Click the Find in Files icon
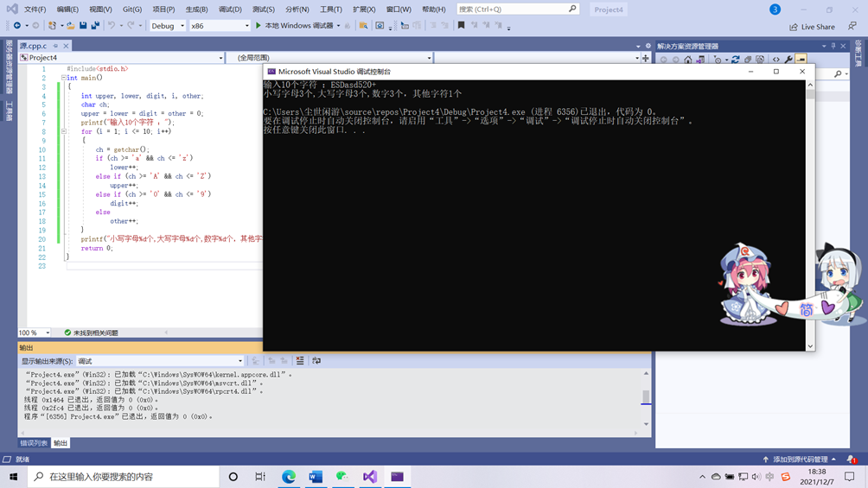Viewport: 868px width, 488px height. 363,25
